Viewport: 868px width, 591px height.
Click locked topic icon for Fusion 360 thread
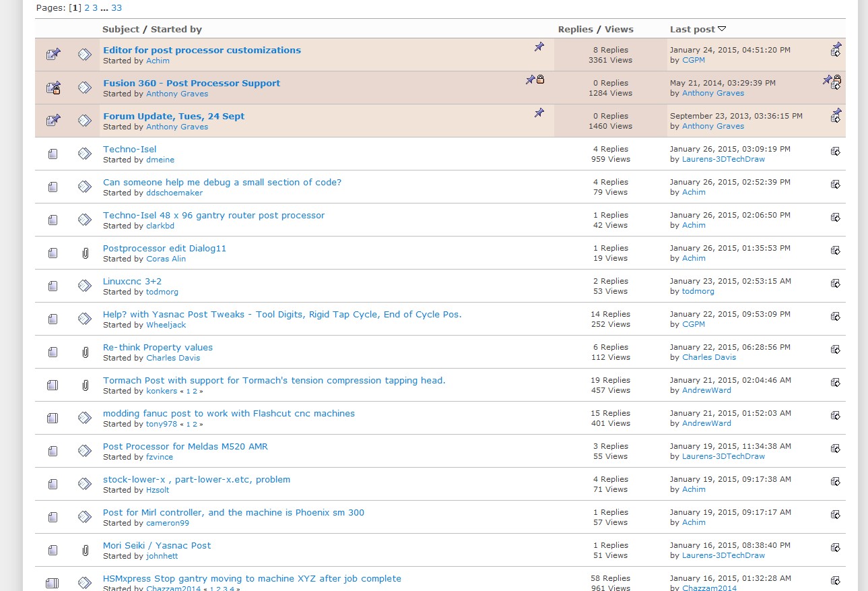click(x=53, y=88)
